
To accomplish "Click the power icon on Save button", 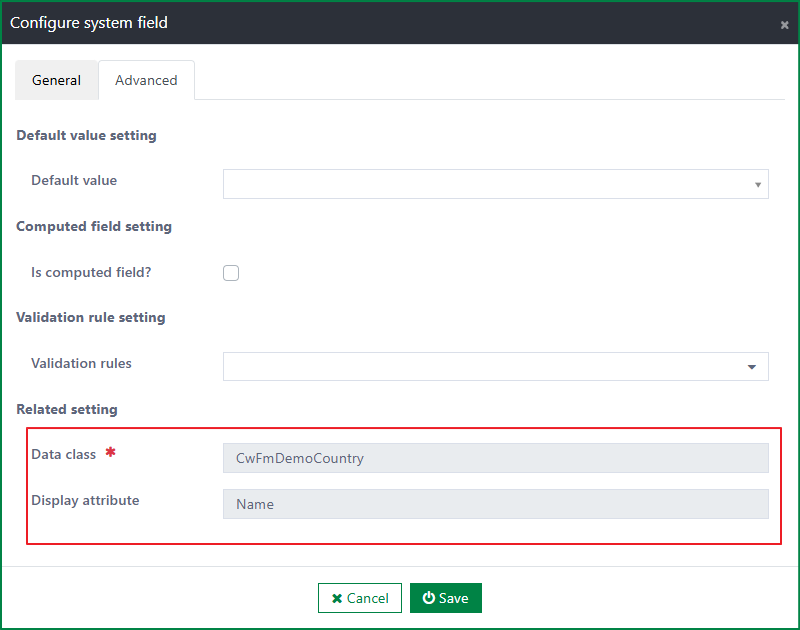I will (x=429, y=597).
